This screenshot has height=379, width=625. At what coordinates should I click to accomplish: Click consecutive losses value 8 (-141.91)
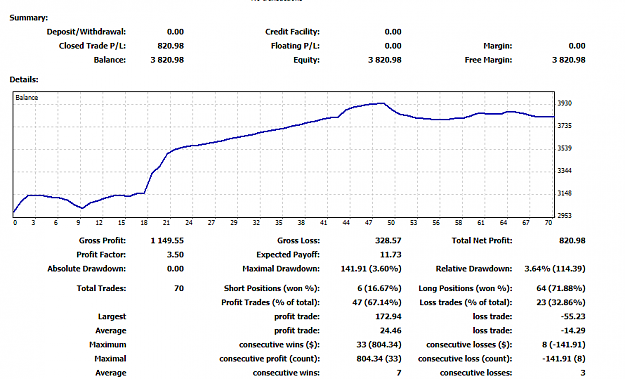coord(564,344)
